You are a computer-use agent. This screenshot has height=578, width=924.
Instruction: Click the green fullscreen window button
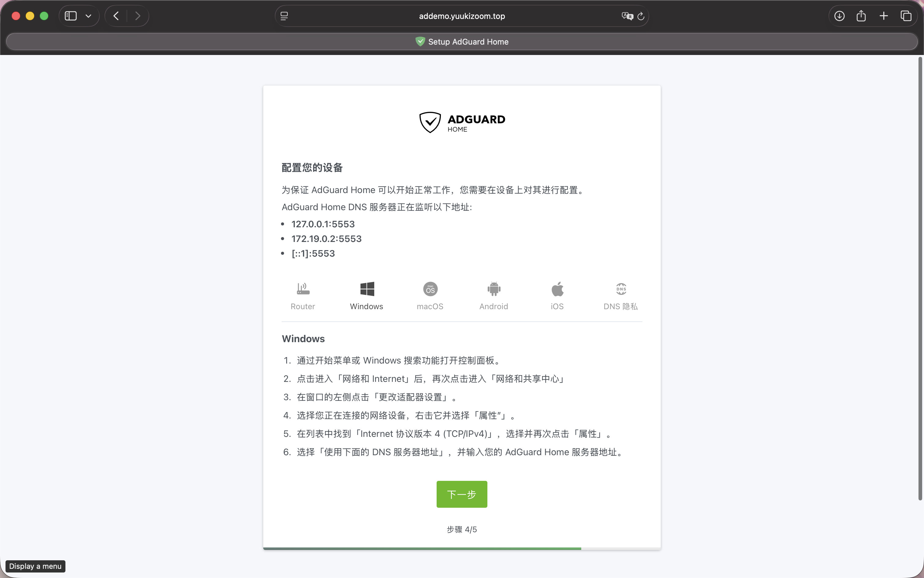(44, 16)
